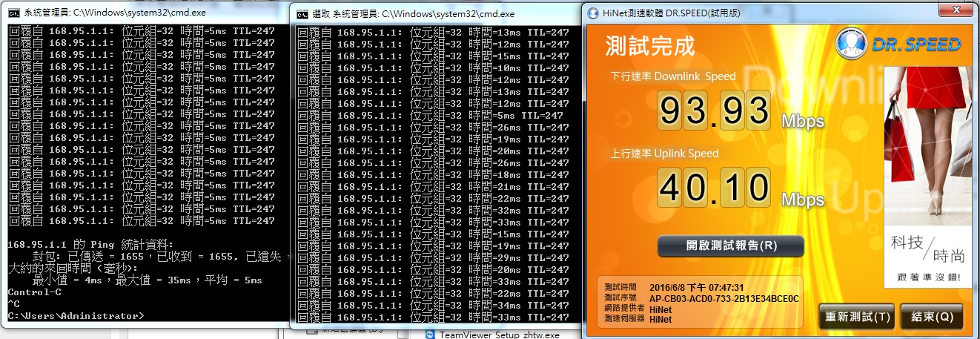Click the 168.95.1.1 的 Ping 統計資料 line

click(90, 245)
